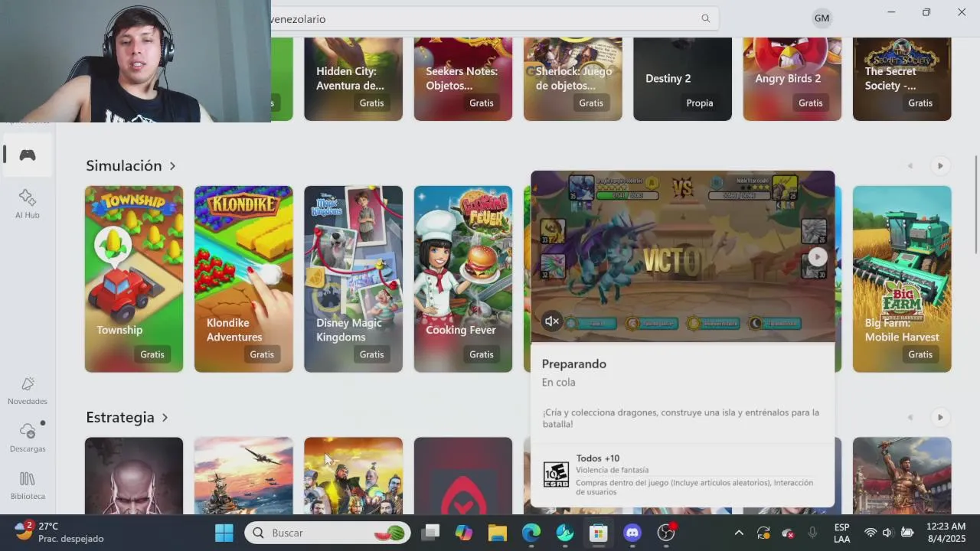The width and height of the screenshot is (980, 551).
Task: Open Task View from taskbar
Action: coord(431,533)
